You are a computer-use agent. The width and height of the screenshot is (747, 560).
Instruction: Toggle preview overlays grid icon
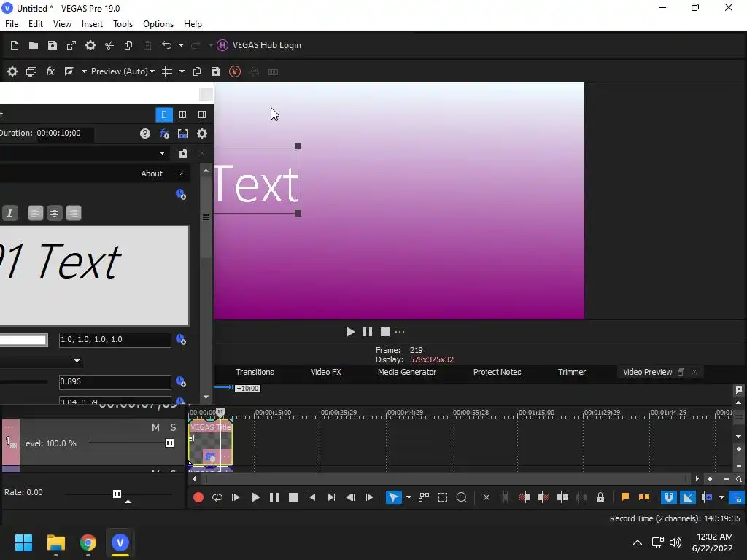click(167, 71)
